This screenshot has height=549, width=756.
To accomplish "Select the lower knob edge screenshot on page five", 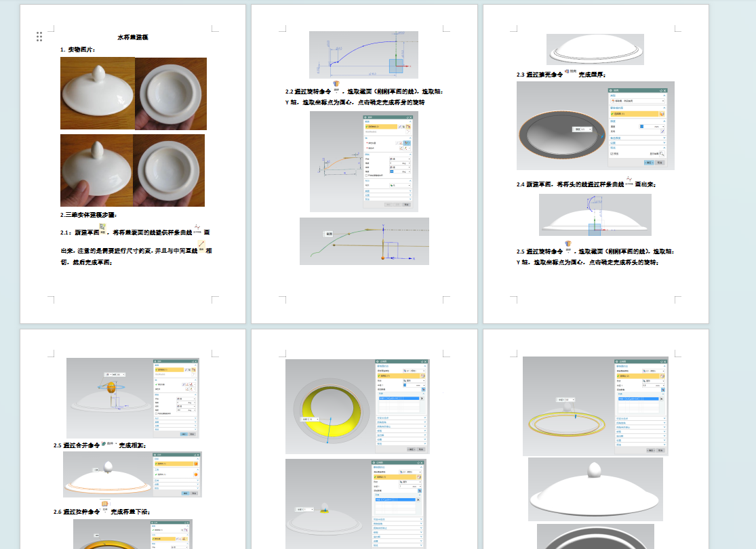I will click(x=356, y=504).
